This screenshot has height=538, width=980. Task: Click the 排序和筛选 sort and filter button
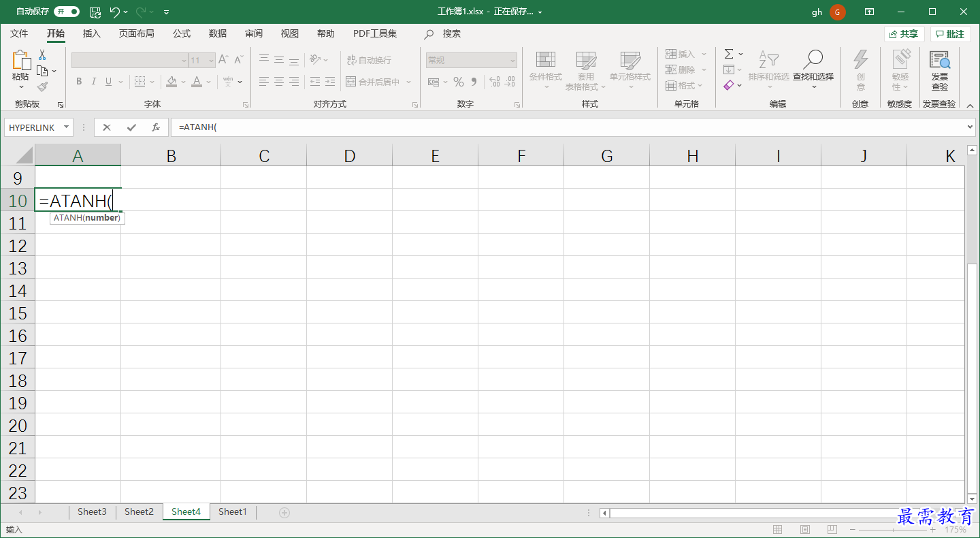tap(768, 69)
